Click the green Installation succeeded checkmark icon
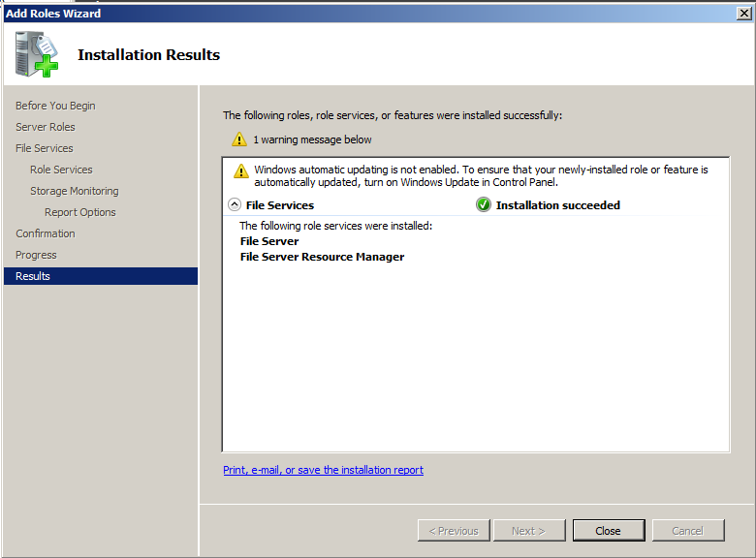The image size is (756, 558). pyautogui.click(x=484, y=205)
